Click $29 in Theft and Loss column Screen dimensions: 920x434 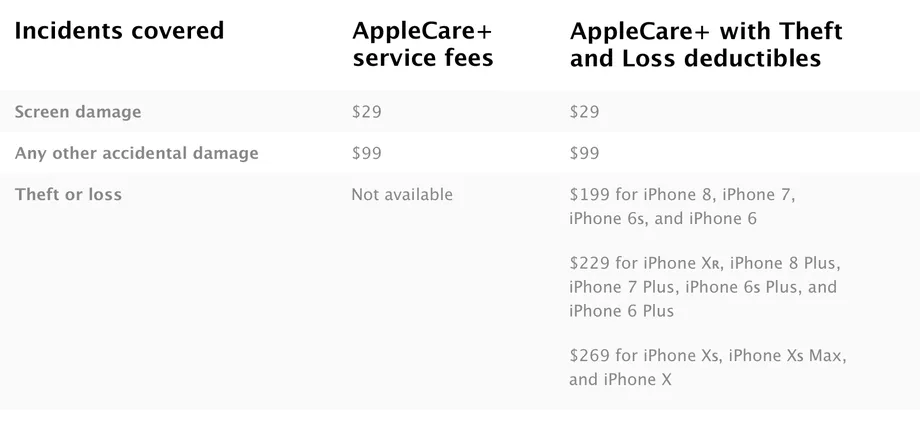pyautogui.click(x=584, y=112)
